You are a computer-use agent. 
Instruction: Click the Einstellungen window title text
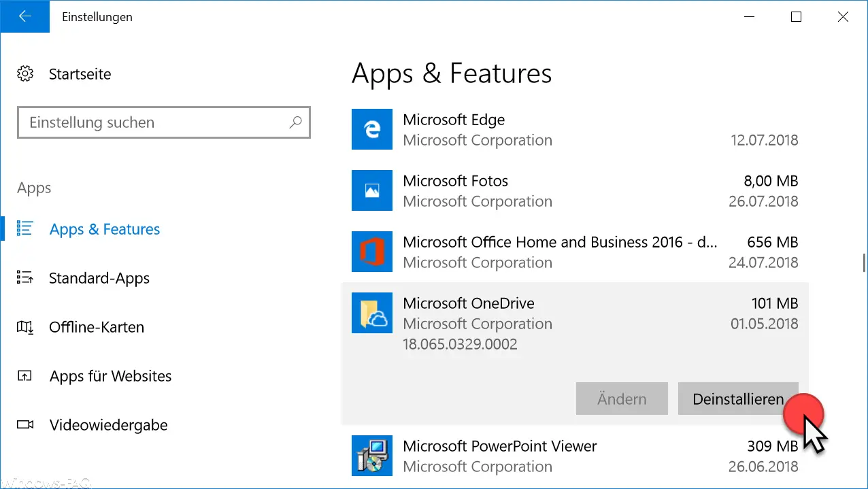point(97,17)
